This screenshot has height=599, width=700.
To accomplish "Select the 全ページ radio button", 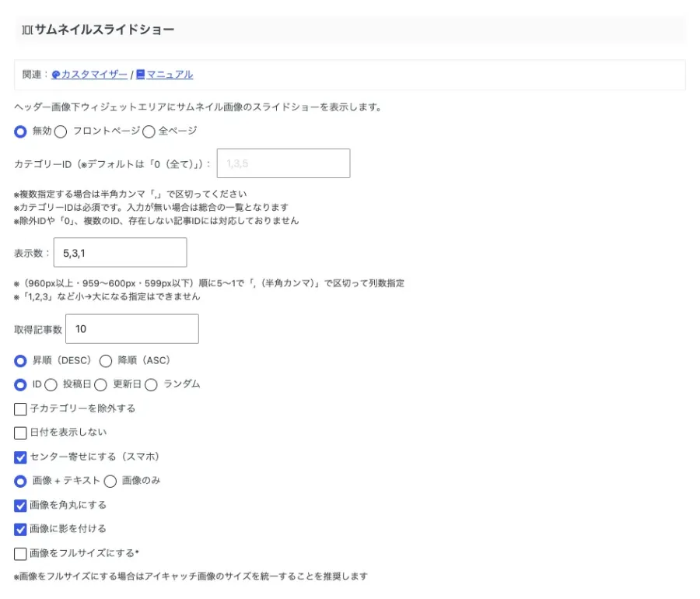I will 149,131.
